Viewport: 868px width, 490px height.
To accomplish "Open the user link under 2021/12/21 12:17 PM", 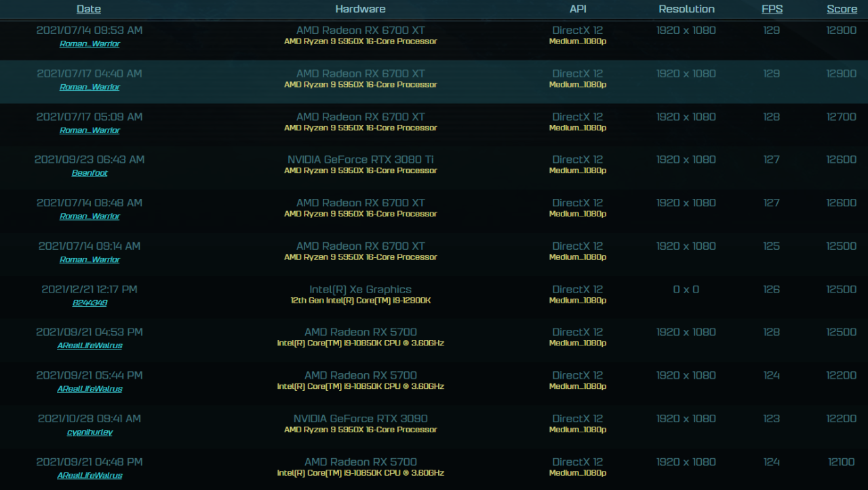I will pyautogui.click(x=90, y=303).
